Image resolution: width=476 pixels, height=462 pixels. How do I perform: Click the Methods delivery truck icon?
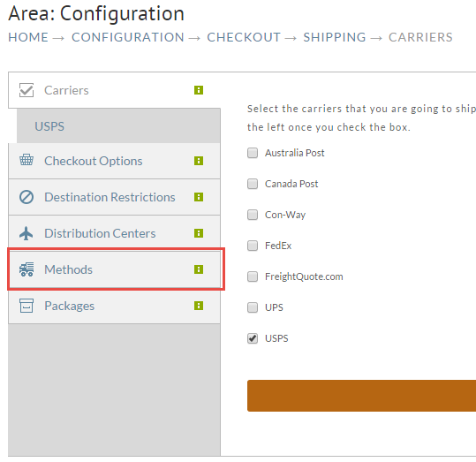[26, 269]
